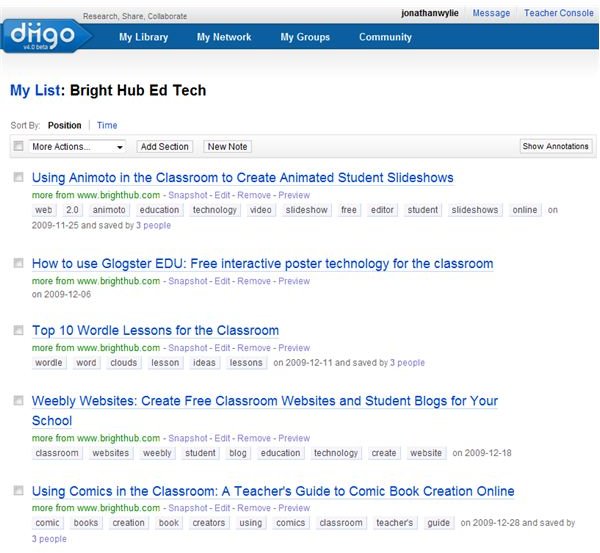Select the animoto tag
The height and width of the screenshot is (553, 600).
tap(109, 210)
